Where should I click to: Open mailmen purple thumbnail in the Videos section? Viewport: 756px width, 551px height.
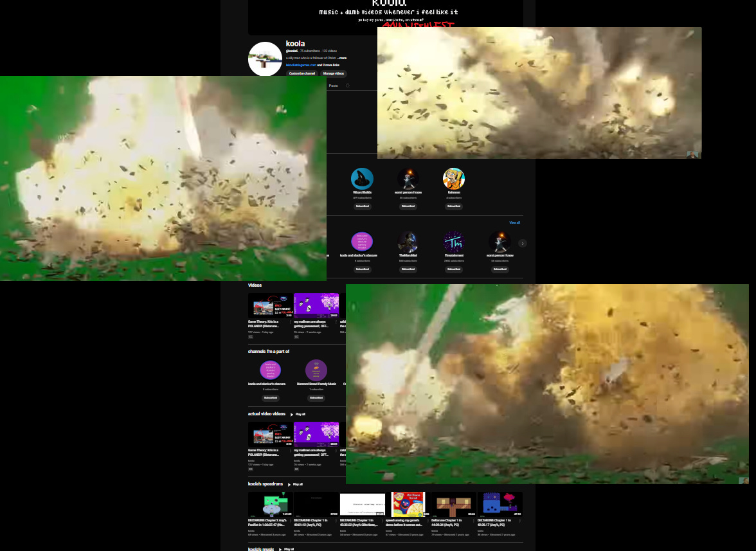(x=316, y=305)
